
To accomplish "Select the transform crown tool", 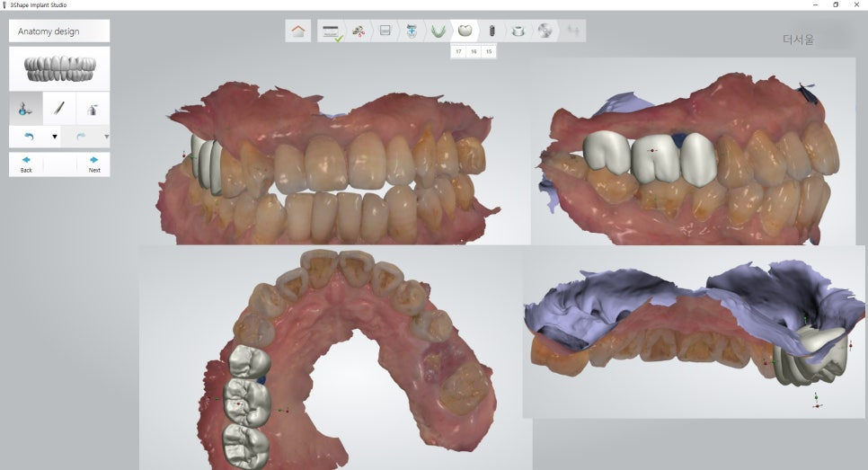I will 25,109.
